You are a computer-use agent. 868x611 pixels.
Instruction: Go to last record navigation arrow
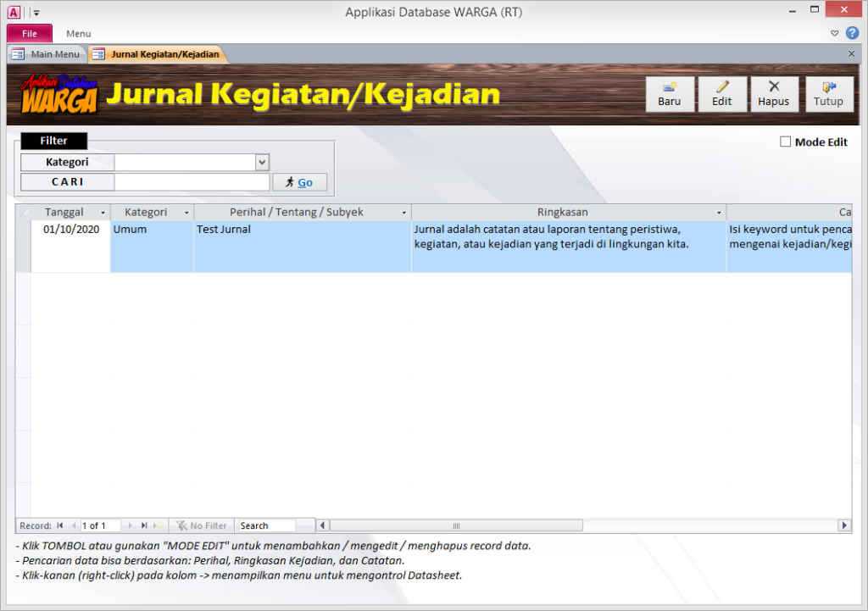[x=144, y=525]
